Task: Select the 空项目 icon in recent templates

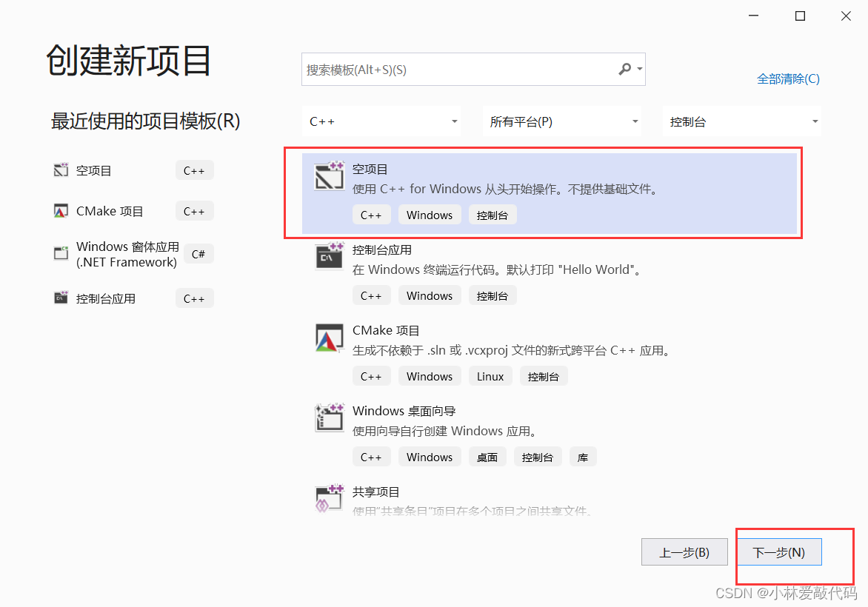Action: coord(61,170)
